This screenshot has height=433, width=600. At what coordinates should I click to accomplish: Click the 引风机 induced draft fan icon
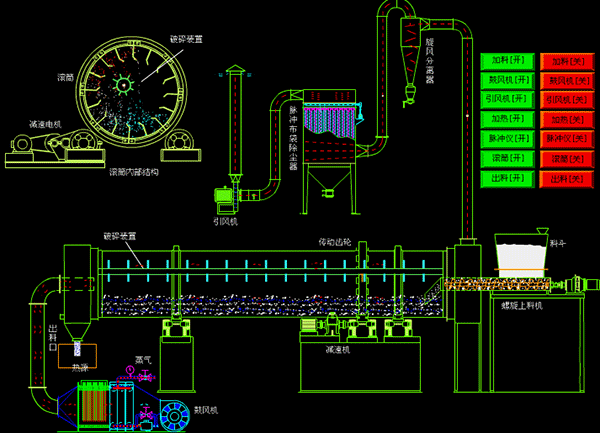226,195
